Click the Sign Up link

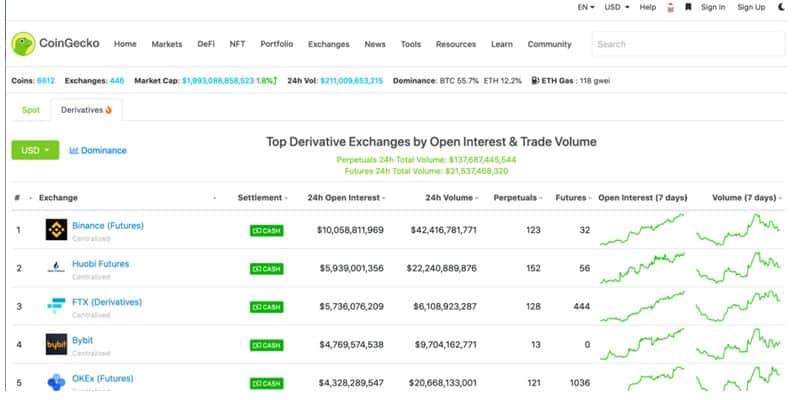[751, 7]
